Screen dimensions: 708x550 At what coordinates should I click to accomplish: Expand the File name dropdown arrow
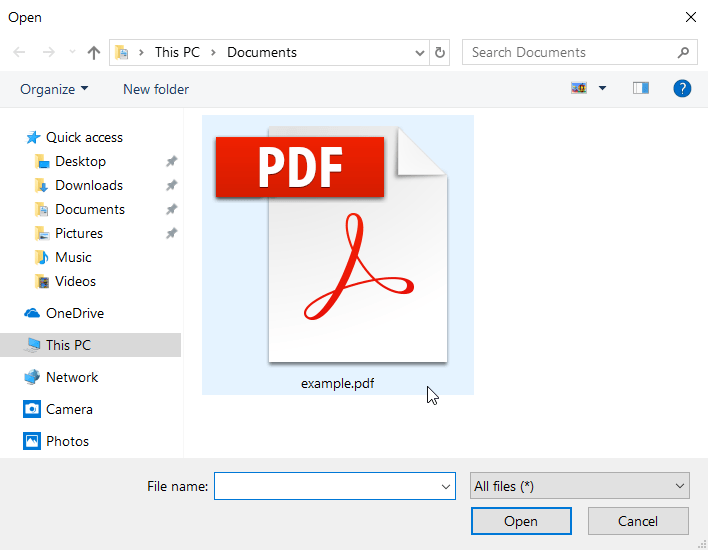tap(446, 486)
